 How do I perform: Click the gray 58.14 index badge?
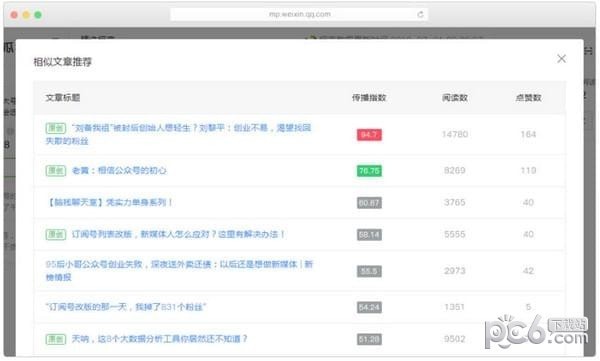[x=369, y=234]
